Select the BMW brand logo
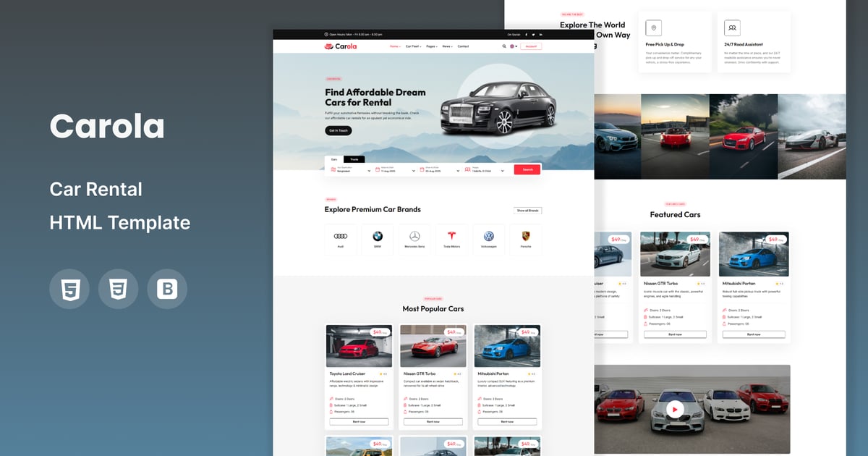Screen dimensions: 868x456 click(x=378, y=236)
